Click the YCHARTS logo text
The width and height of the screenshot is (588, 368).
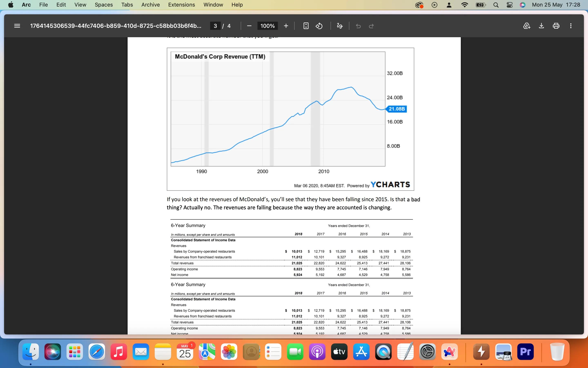click(390, 184)
